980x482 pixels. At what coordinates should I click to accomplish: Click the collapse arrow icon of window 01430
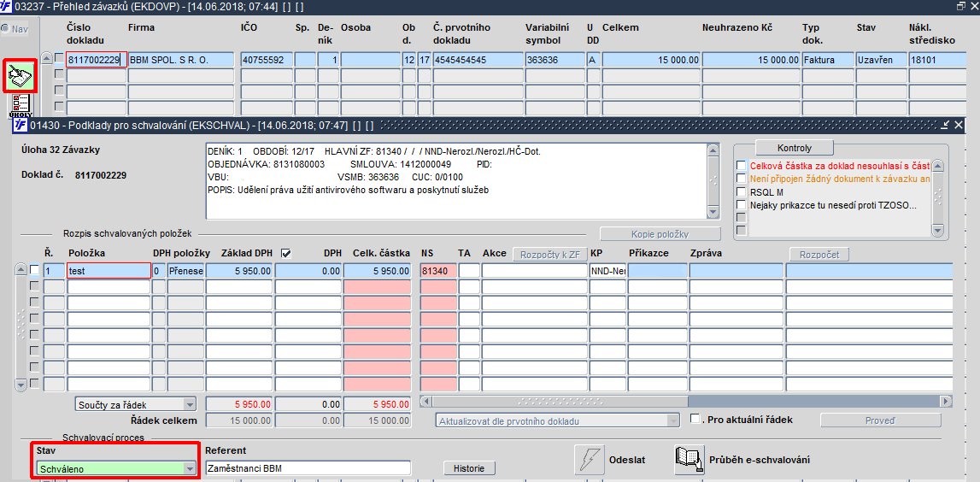tap(946, 125)
